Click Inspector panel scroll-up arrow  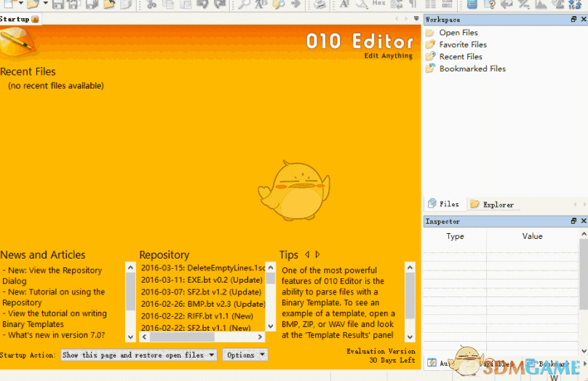(x=584, y=234)
